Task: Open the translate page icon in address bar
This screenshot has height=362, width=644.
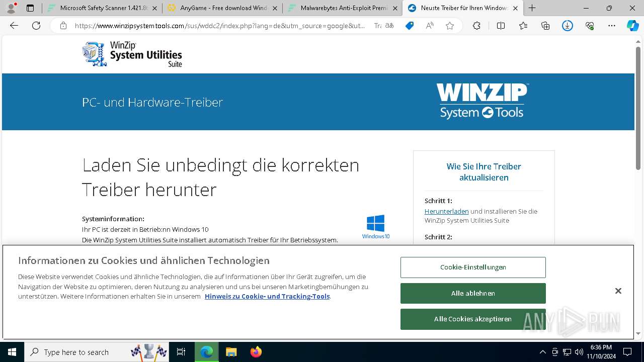Action: tap(389, 26)
